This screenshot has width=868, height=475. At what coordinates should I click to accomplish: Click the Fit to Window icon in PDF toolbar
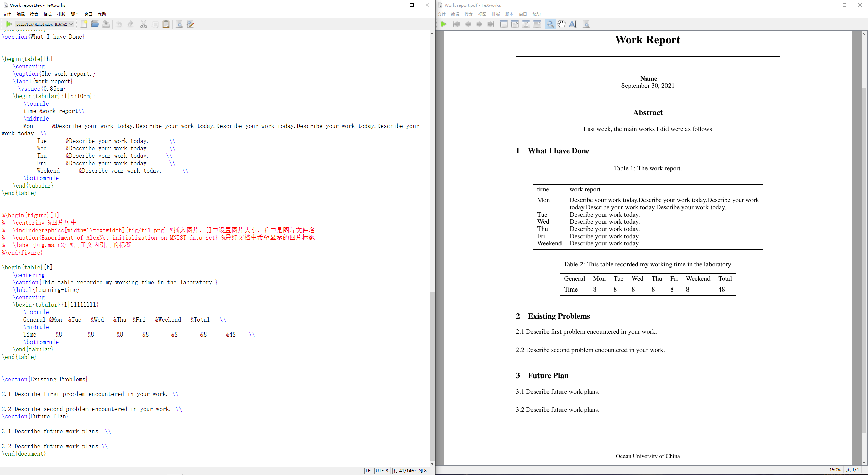(526, 24)
